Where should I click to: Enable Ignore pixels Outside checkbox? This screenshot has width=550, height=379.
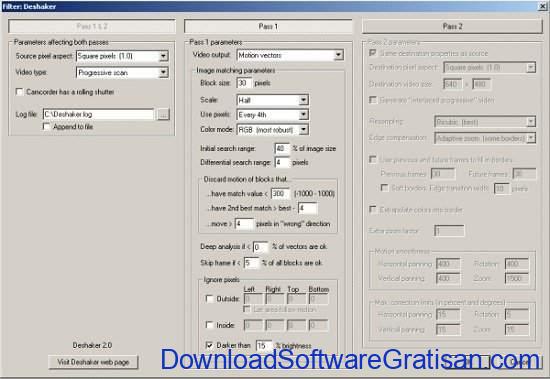pos(209,299)
